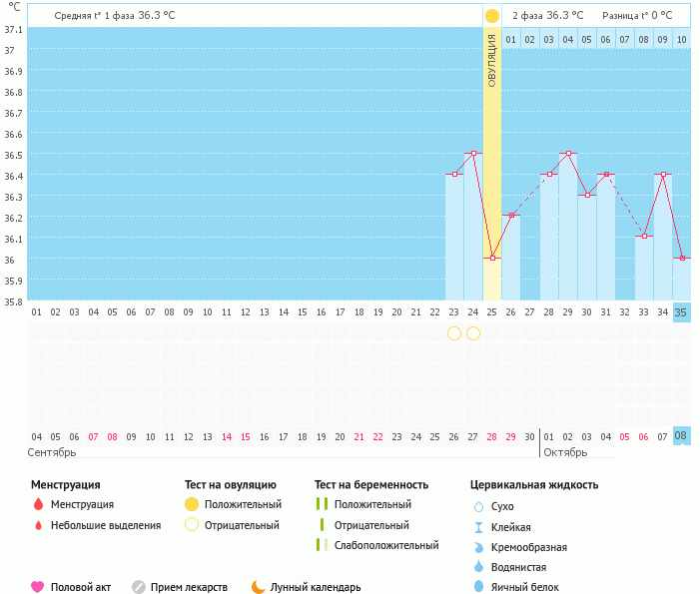Click negative ovulation test circle on day 23

pyautogui.click(x=454, y=332)
